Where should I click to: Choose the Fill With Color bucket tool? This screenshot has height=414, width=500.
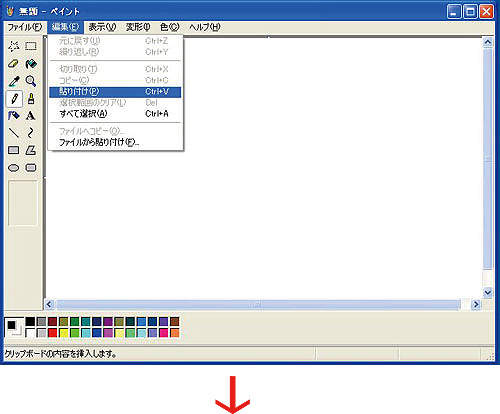31,63
